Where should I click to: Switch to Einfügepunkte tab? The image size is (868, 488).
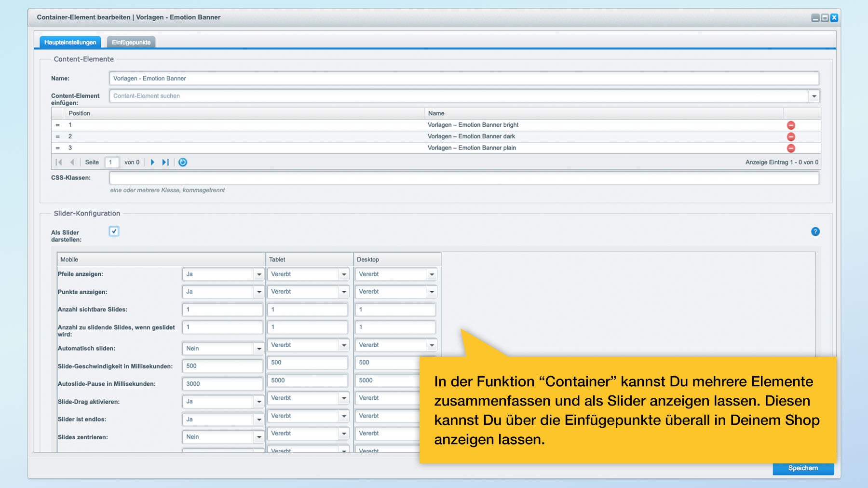tap(131, 42)
